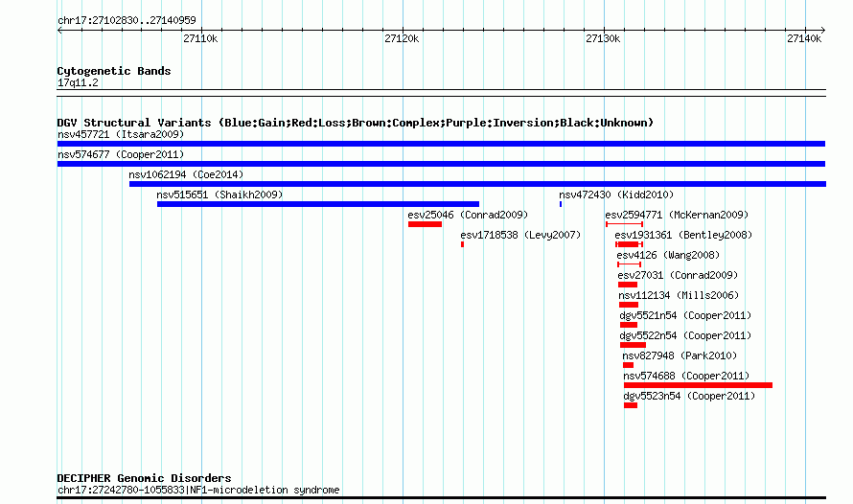Select the nsv457721 (Itsara2009) label
Image resolution: width=853 pixels, height=504 pixels.
[121, 134]
